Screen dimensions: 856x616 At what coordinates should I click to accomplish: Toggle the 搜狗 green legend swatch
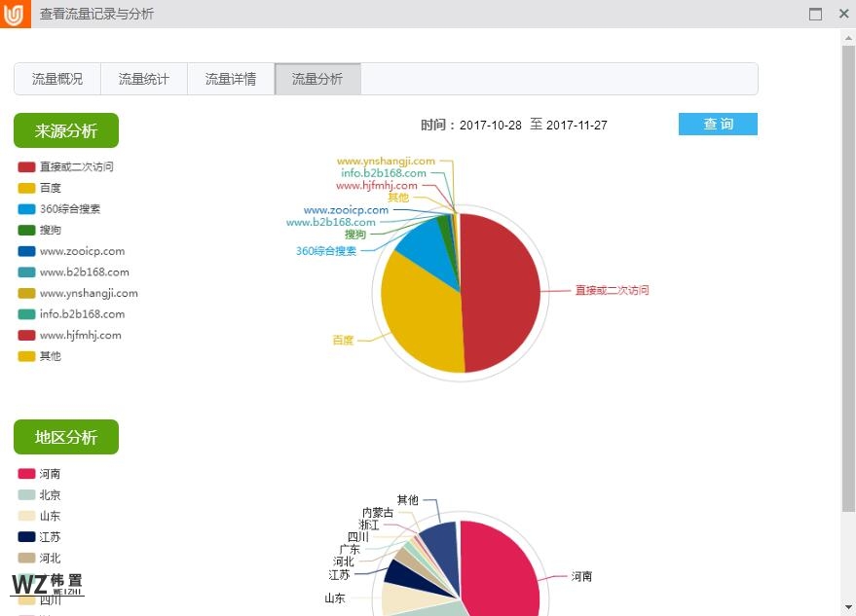point(27,231)
